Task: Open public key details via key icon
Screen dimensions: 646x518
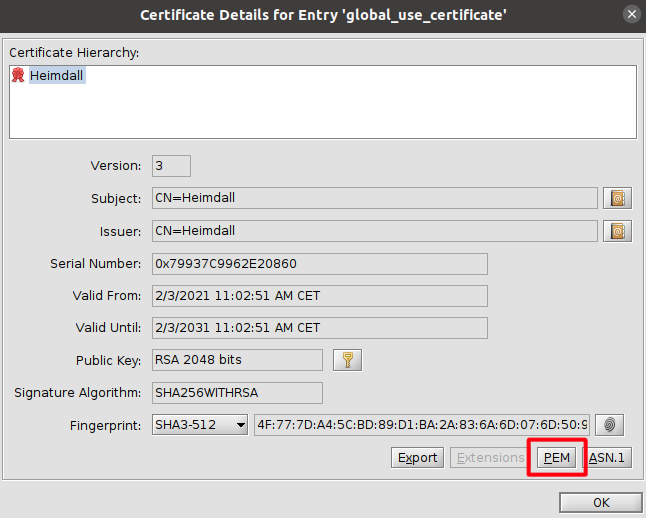Action: (346, 360)
